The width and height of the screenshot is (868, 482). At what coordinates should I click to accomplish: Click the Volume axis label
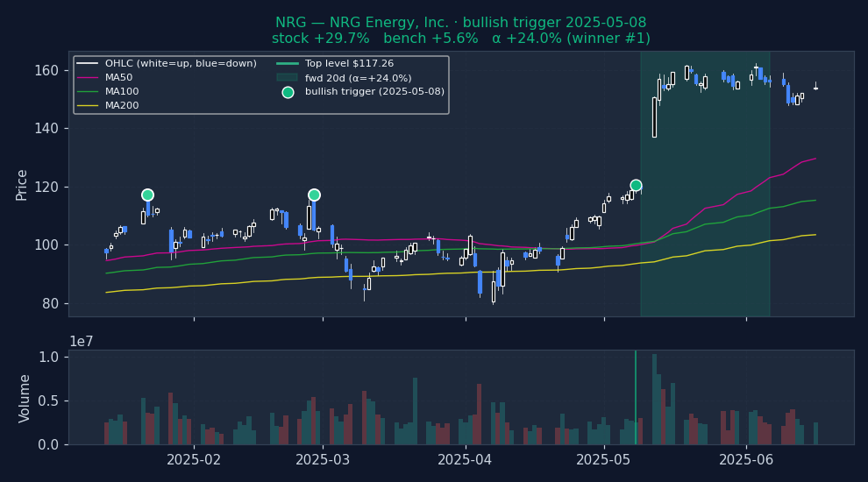click(25, 398)
